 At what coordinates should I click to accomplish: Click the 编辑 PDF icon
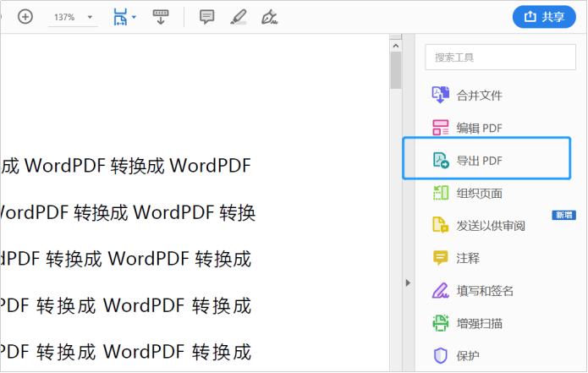coord(440,128)
